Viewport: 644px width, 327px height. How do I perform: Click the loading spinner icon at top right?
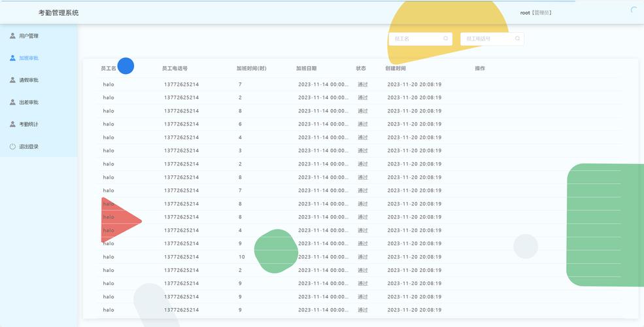click(634, 10)
